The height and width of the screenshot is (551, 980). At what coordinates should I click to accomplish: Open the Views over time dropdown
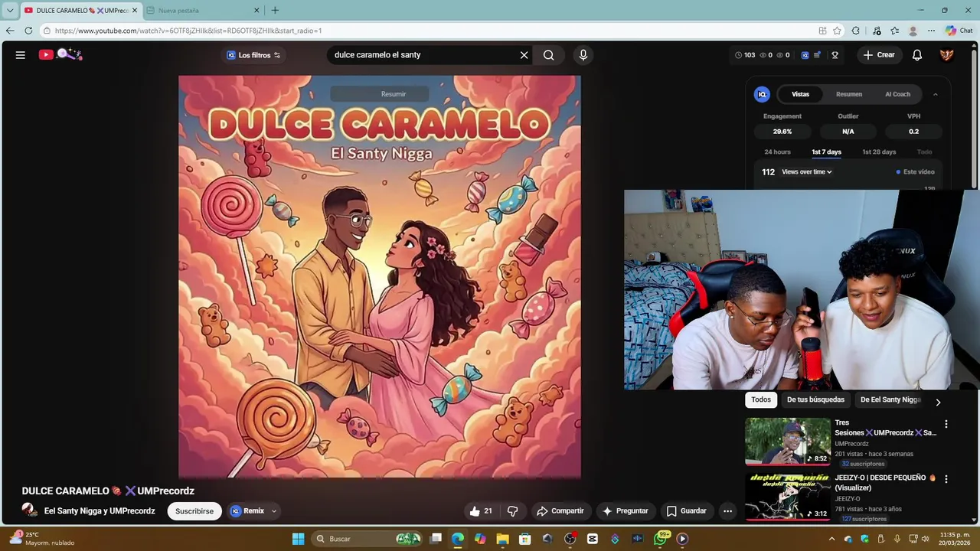pos(807,172)
